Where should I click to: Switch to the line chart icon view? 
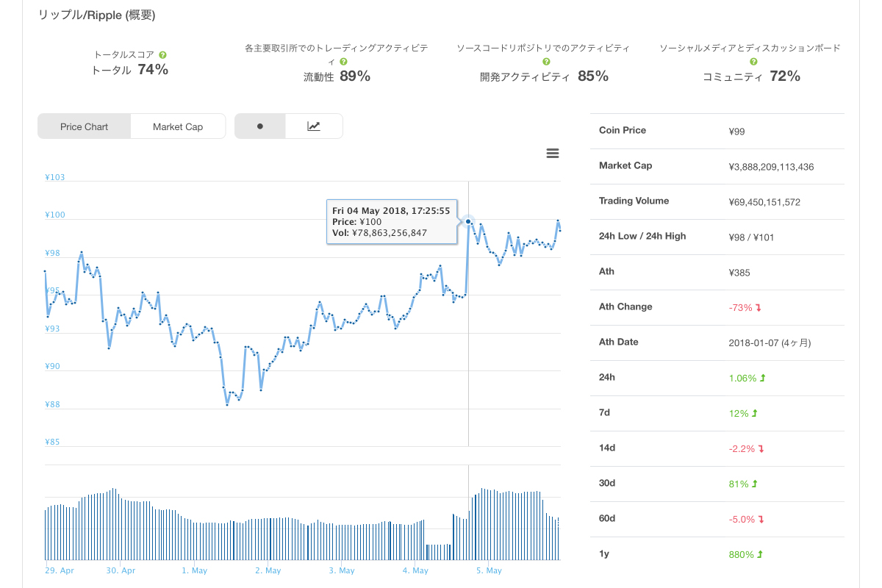[x=314, y=126]
